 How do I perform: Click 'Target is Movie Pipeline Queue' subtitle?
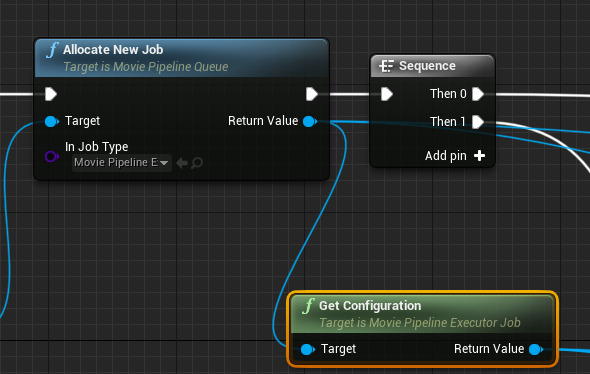(146, 67)
